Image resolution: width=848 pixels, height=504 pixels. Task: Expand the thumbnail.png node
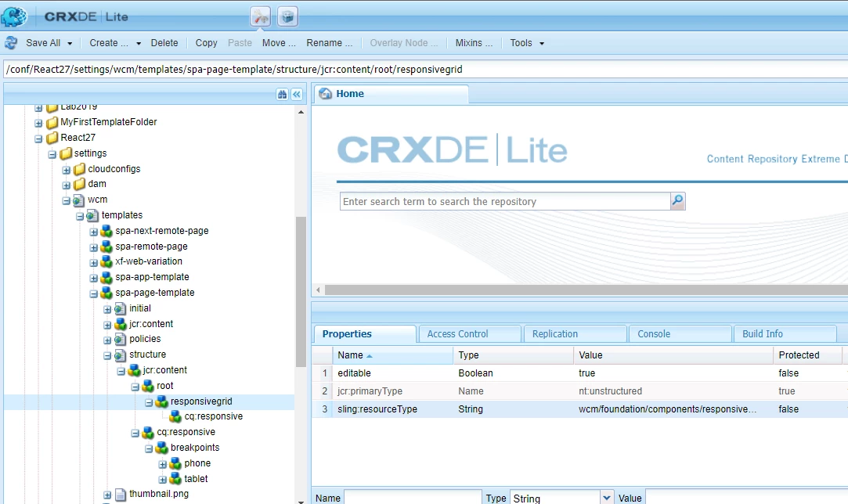click(x=107, y=495)
